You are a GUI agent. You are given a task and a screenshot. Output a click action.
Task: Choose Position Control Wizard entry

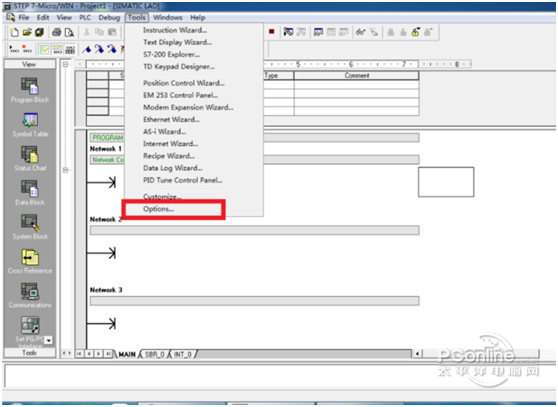click(194, 83)
